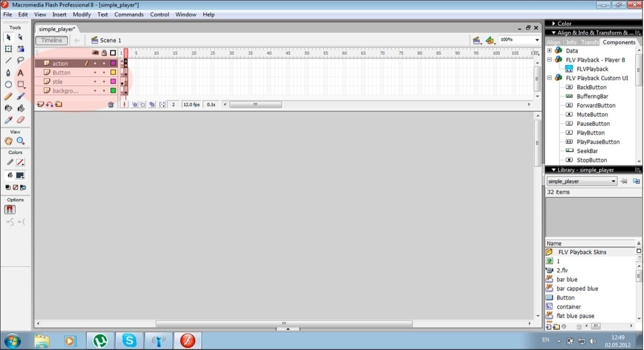Select the Lasso tool
The height and width of the screenshot is (350, 644).
pyautogui.click(x=20, y=60)
